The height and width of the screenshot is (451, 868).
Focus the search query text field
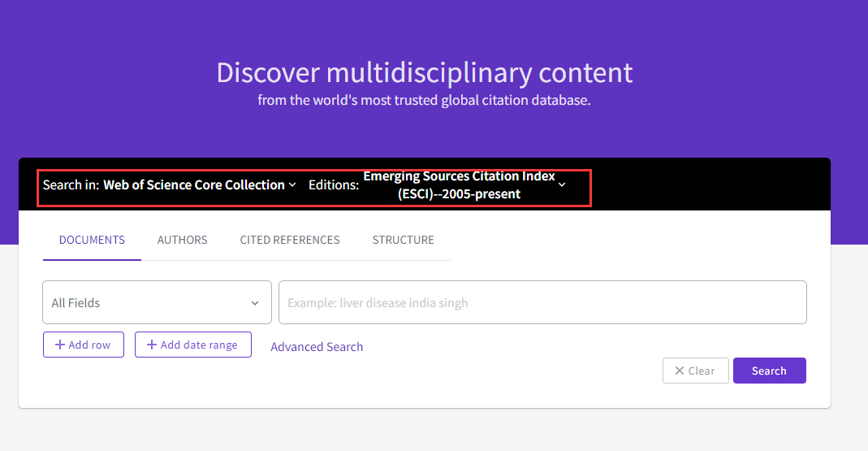[x=542, y=302]
